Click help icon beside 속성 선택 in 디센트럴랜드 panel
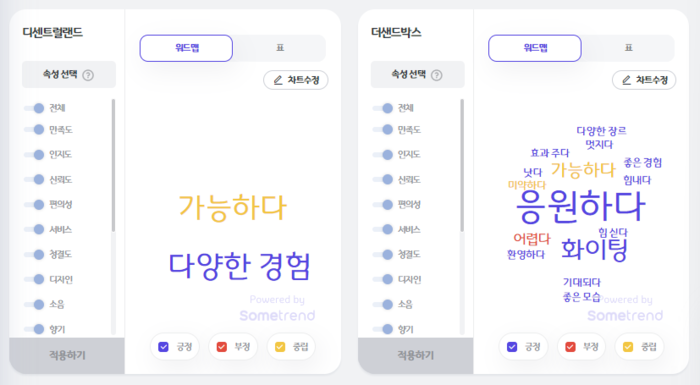 coord(88,75)
